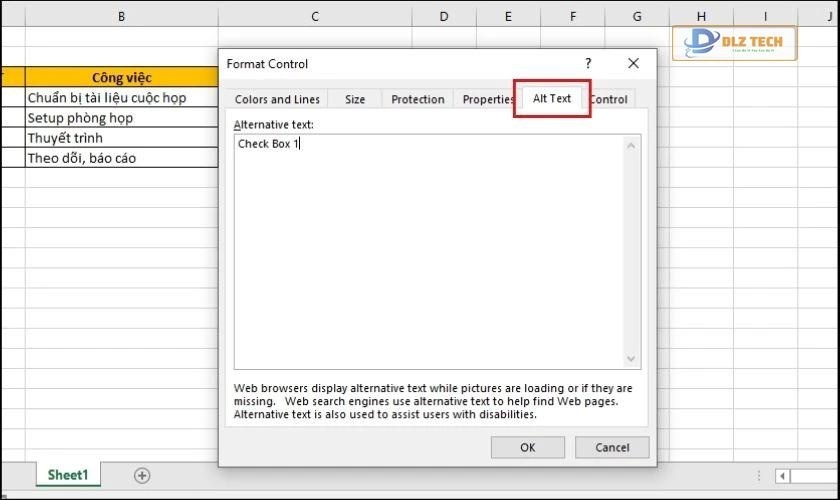Click the Help question mark icon
The height and width of the screenshot is (500, 840).
point(588,63)
